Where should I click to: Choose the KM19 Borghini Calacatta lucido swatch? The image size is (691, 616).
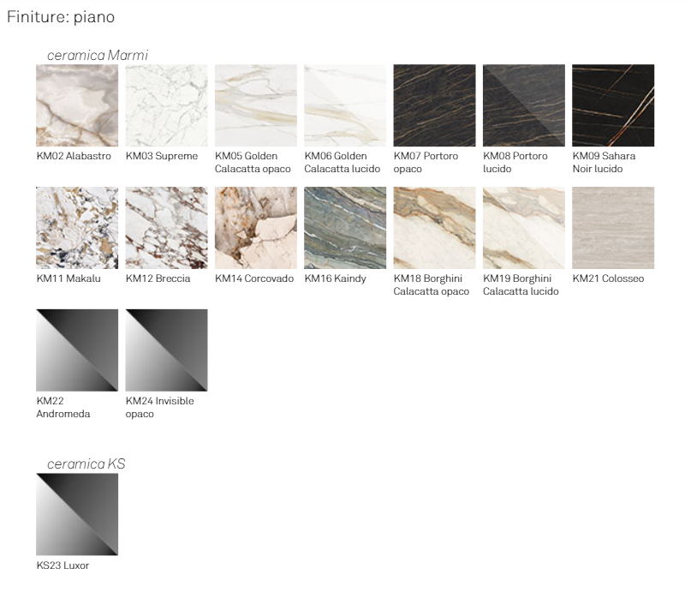coord(524,228)
